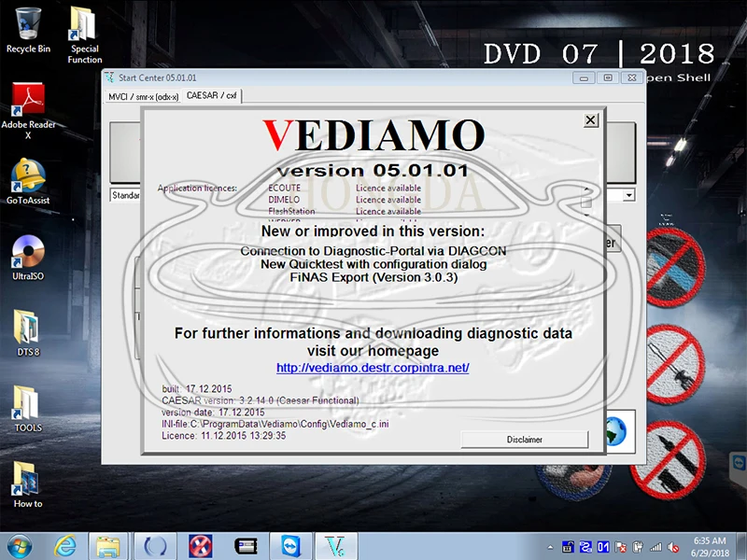Open TeamViewer from the taskbar
The width and height of the screenshot is (747, 560).
(x=290, y=546)
